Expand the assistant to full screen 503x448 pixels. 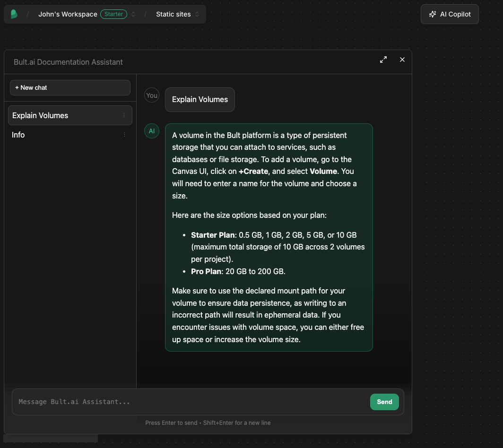point(383,60)
